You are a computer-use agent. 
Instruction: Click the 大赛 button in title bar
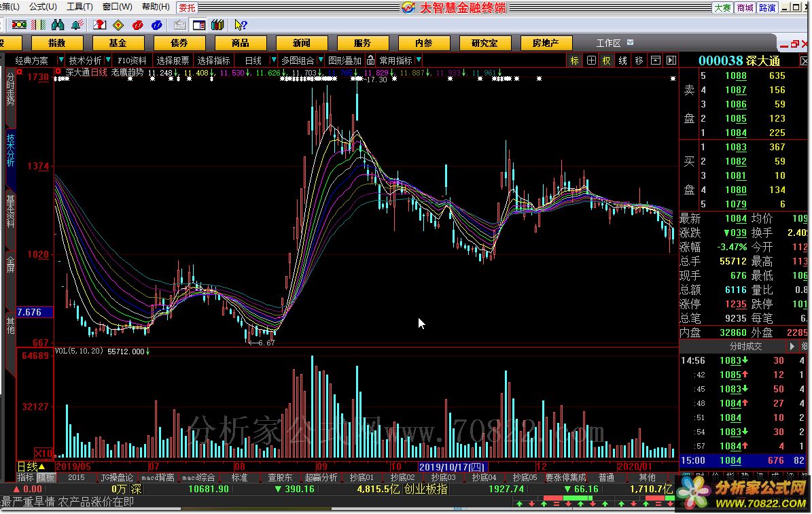723,7
